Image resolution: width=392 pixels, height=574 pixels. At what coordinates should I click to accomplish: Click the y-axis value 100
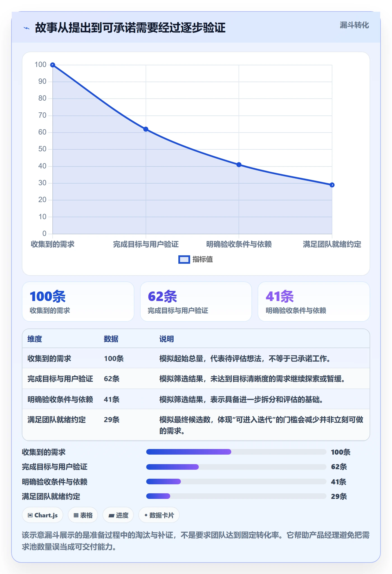40,65
